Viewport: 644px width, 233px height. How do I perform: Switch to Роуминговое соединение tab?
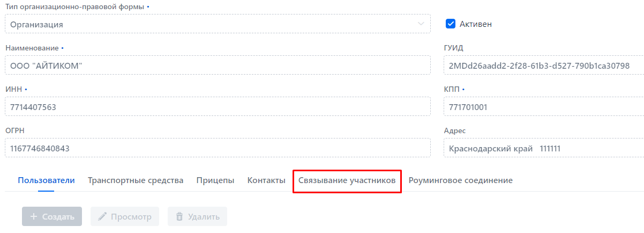pos(460,180)
